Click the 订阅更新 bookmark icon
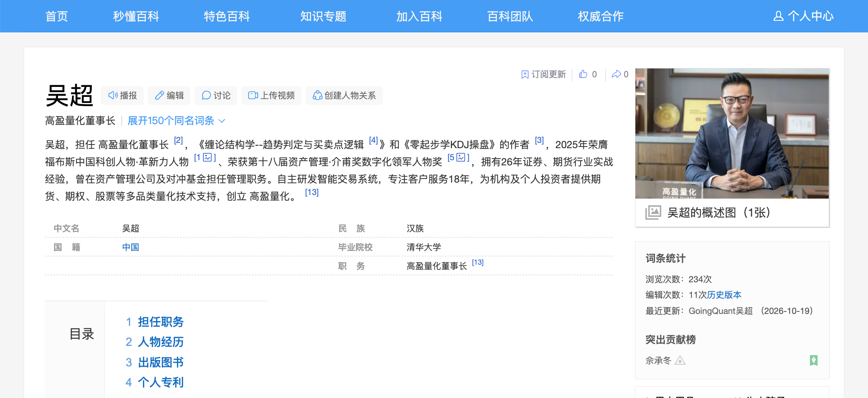This screenshot has width=868, height=398. click(525, 74)
